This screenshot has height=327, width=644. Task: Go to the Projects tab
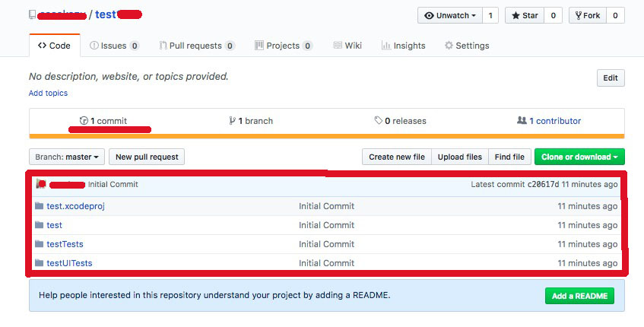coord(284,46)
